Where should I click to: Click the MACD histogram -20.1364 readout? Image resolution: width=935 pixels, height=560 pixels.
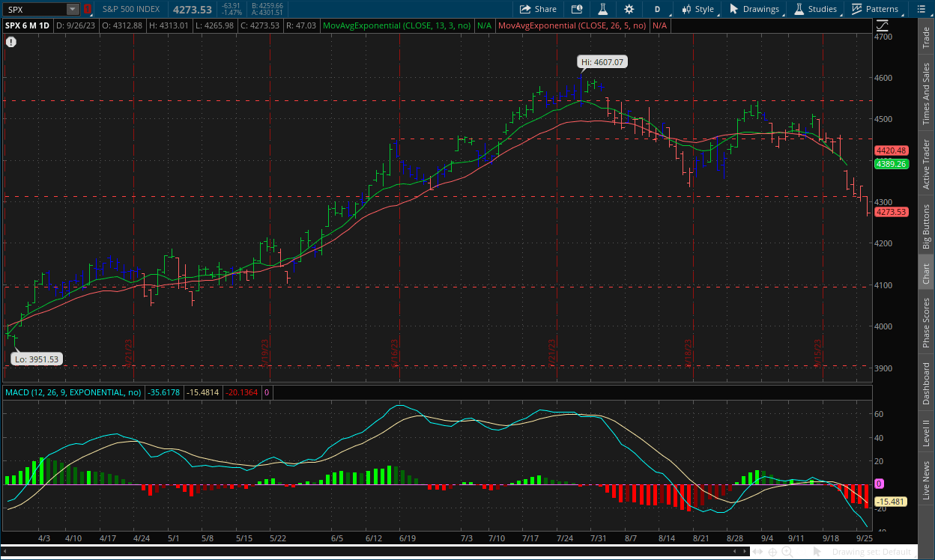tap(243, 392)
